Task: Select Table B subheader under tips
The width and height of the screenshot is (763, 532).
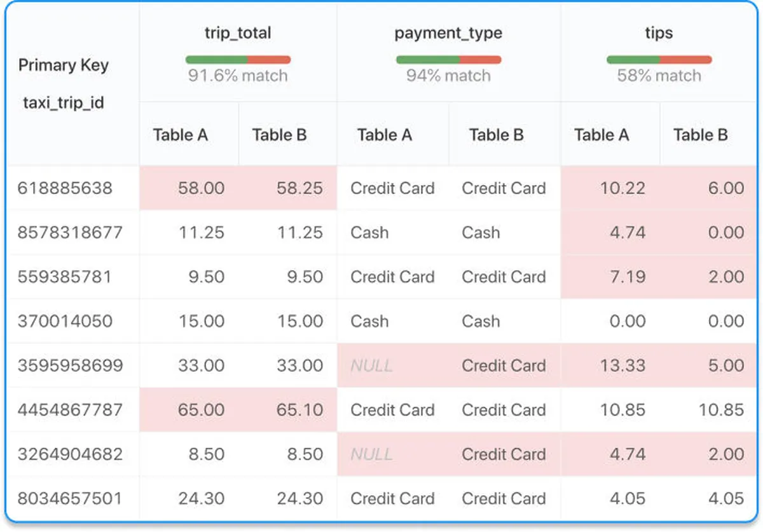Action: [x=701, y=135]
